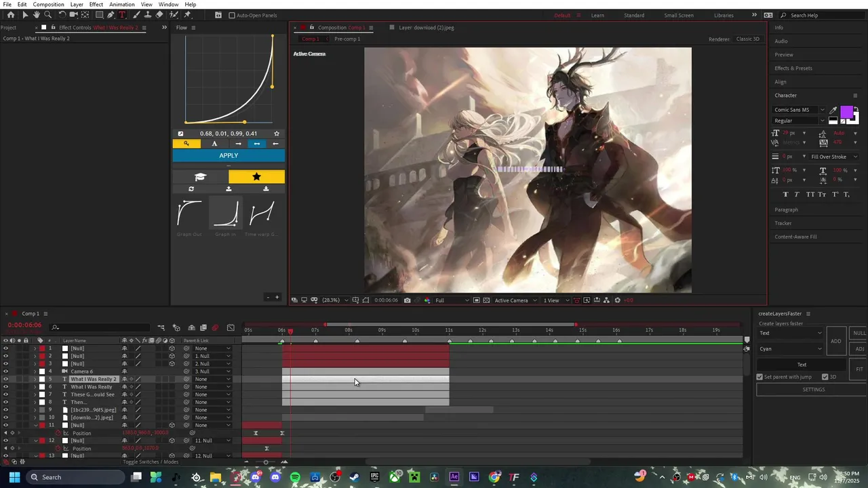
Task: Open the composition mini-flowchart
Action: [x=161, y=328]
